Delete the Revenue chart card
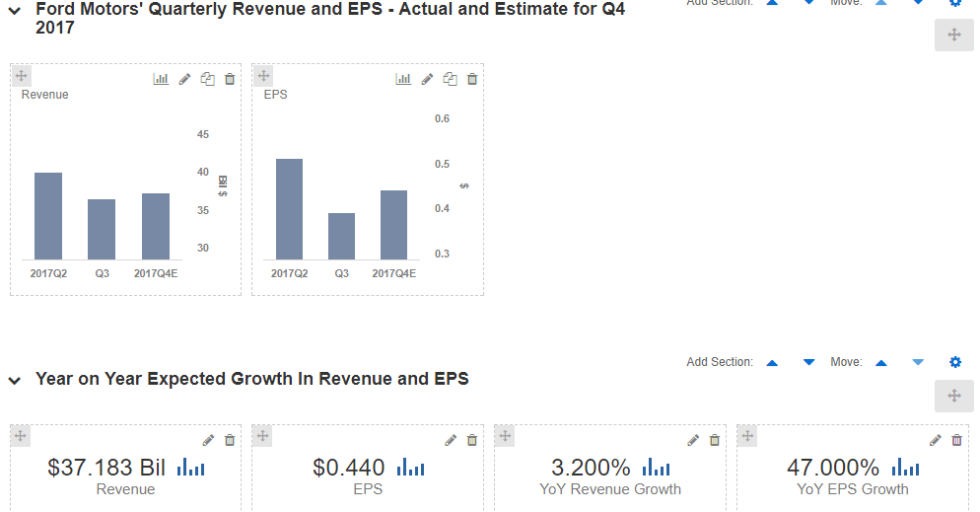This screenshot has width=980, height=512. (x=230, y=79)
